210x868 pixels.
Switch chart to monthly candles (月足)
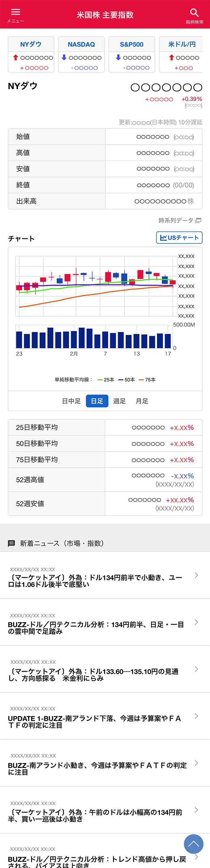click(142, 401)
